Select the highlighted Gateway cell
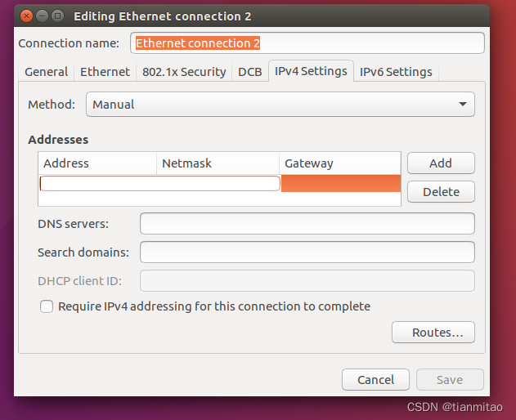Image resolution: width=516 pixels, height=420 pixels. click(340, 183)
